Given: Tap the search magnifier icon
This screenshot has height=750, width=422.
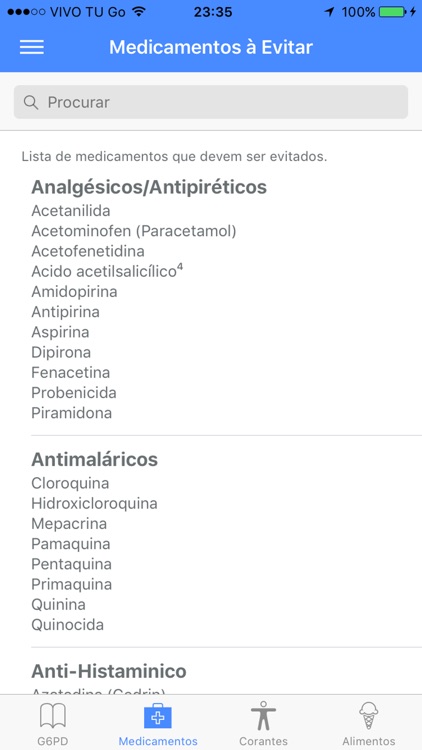Looking at the screenshot, I should [31, 102].
